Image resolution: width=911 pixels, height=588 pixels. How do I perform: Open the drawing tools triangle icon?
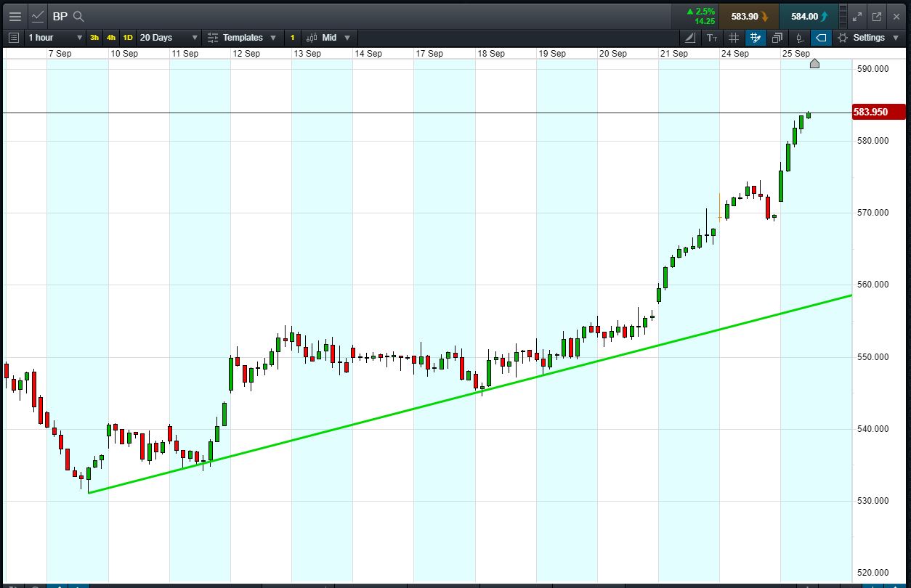[690, 38]
